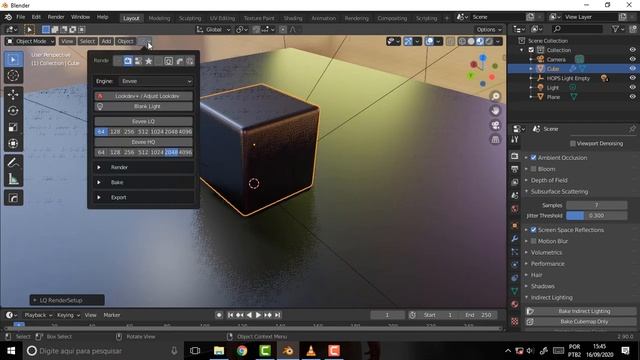Click Lookdev+ / Adjust Lookdev button

pyautogui.click(x=143, y=96)
